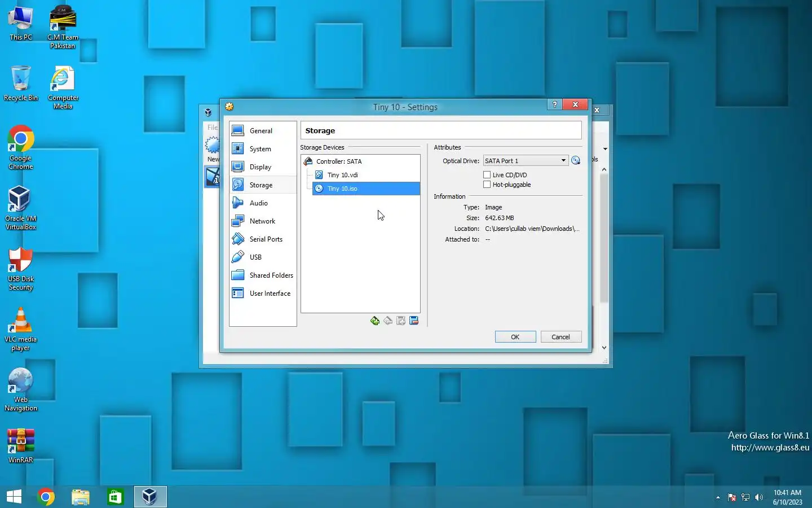Click the USB Disk Security desktop icon

point(21,269)
